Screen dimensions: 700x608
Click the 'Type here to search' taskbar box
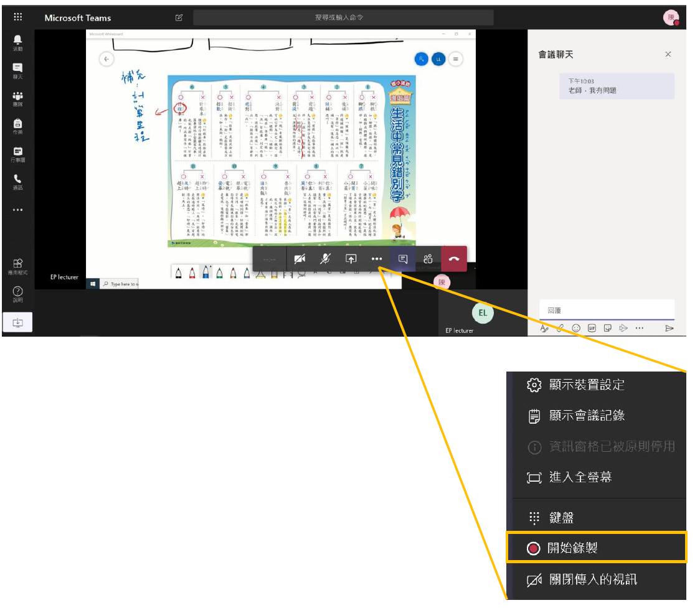(x=120, y=284)
